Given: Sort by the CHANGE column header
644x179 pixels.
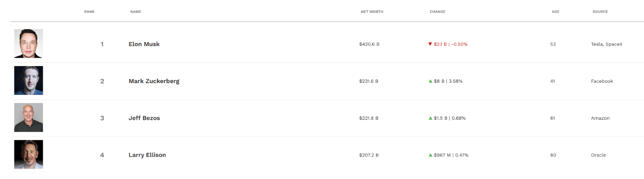Looking at the screenshot, I should pyautogui.click(x=437, y=12).
